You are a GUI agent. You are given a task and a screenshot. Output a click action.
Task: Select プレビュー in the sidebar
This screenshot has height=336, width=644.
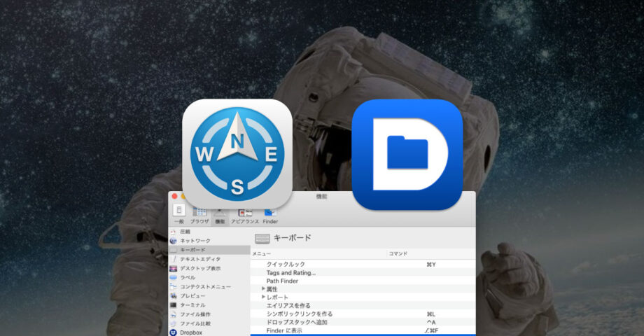click(209, 295)
